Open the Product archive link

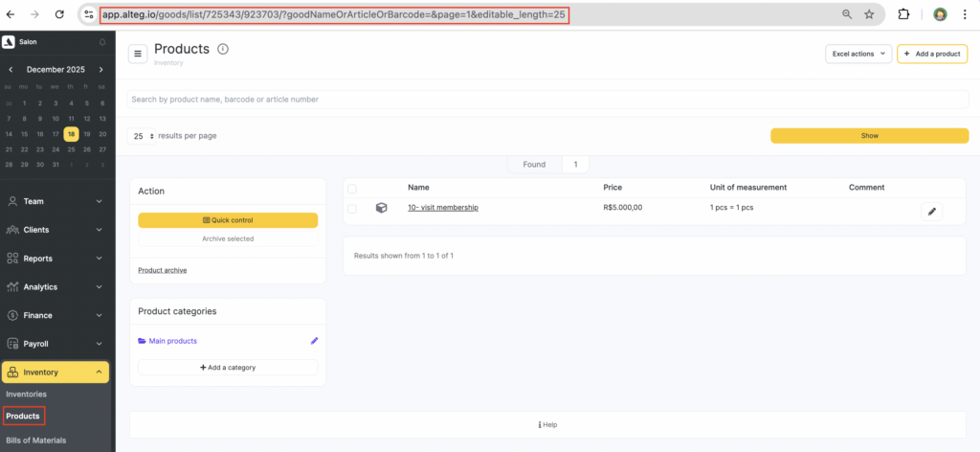click(162, 271)
